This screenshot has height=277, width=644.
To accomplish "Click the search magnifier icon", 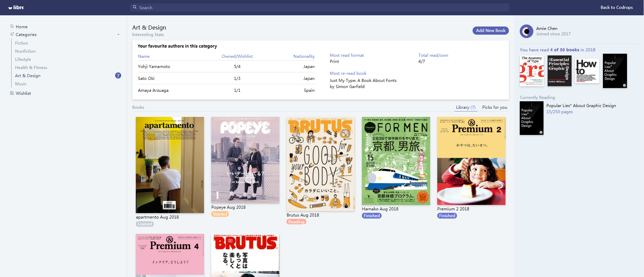I will (135, 7).
